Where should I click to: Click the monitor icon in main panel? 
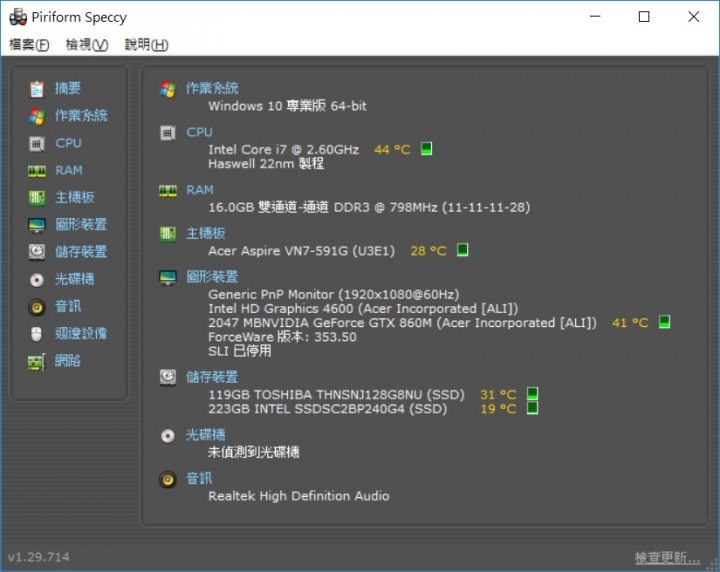(x=168, y=278)
